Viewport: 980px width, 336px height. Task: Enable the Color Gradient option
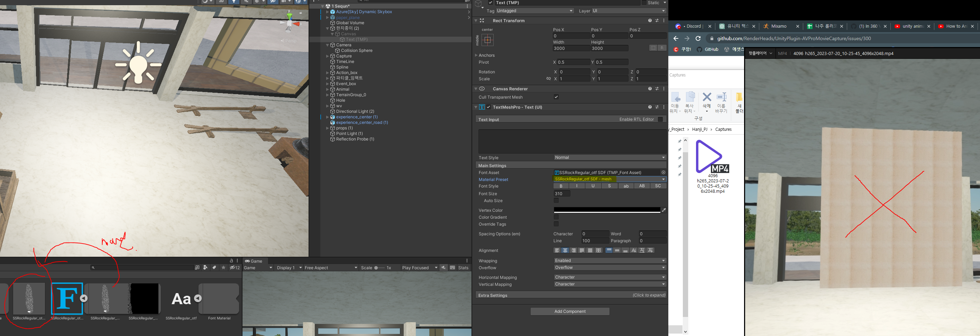pos(556,217)
